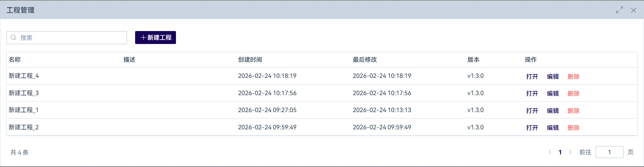644x167 pixels.
Task: Open project 新建工程_3
Action: tap(532, 93)
